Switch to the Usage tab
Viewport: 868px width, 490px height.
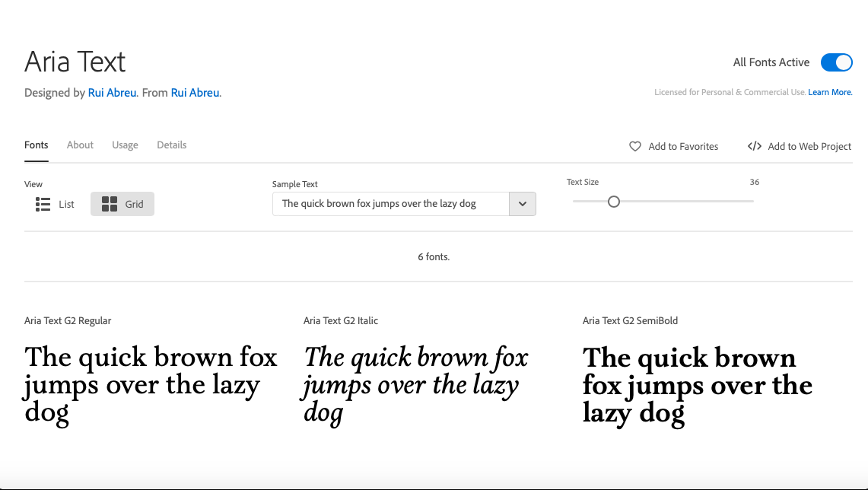click(x=125, y=145)
